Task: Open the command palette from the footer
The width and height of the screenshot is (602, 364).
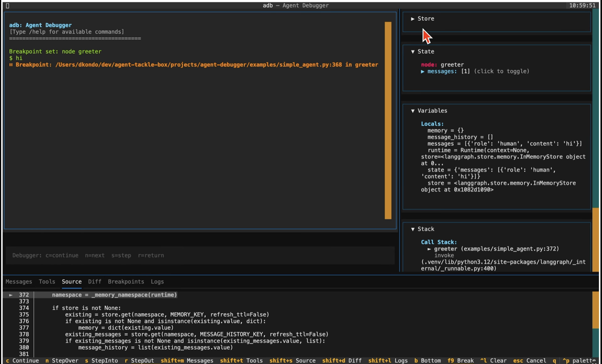Action: coord(579,361)
